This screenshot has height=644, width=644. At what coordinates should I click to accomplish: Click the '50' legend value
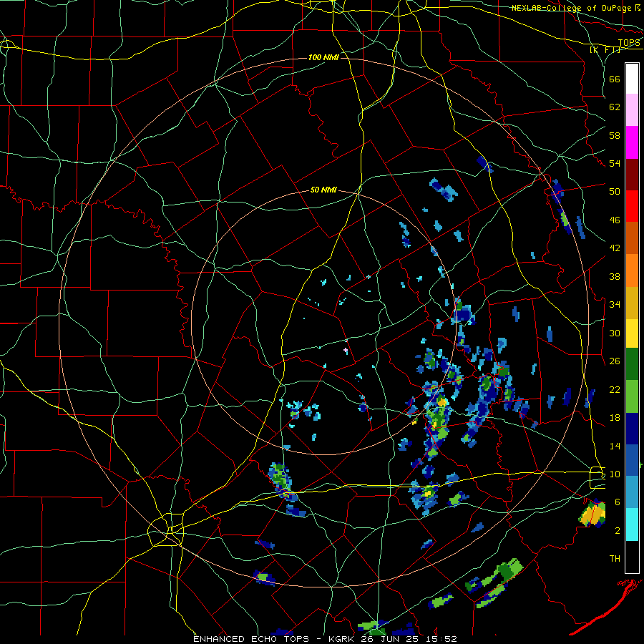[615, 192]
